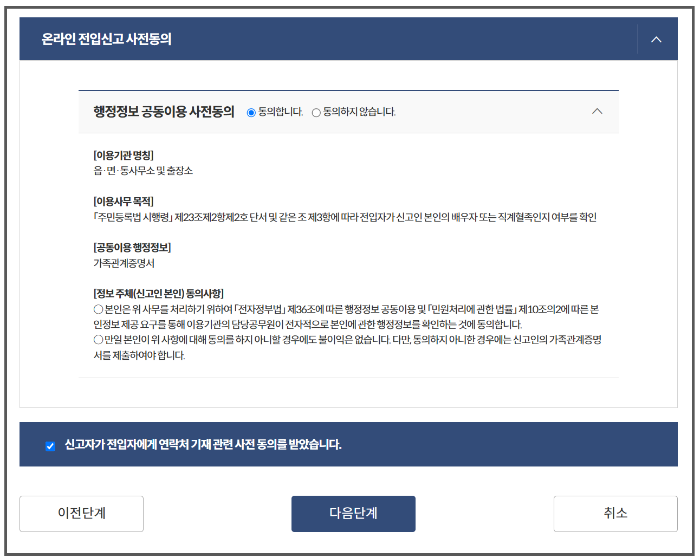Click the 온라인 전입신고 사전동의 header title
700x558 pixels.
[106, 39]
